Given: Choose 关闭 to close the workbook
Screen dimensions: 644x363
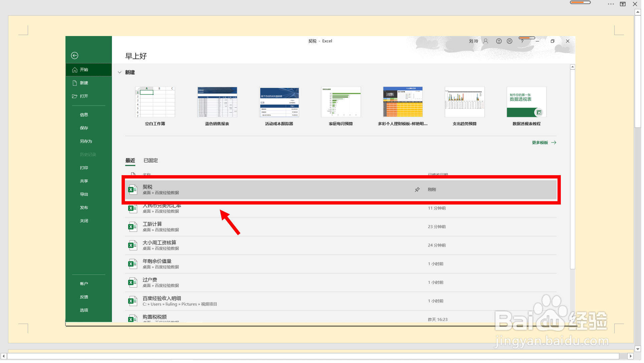Looking at the screenshot, I should point(89,222).
